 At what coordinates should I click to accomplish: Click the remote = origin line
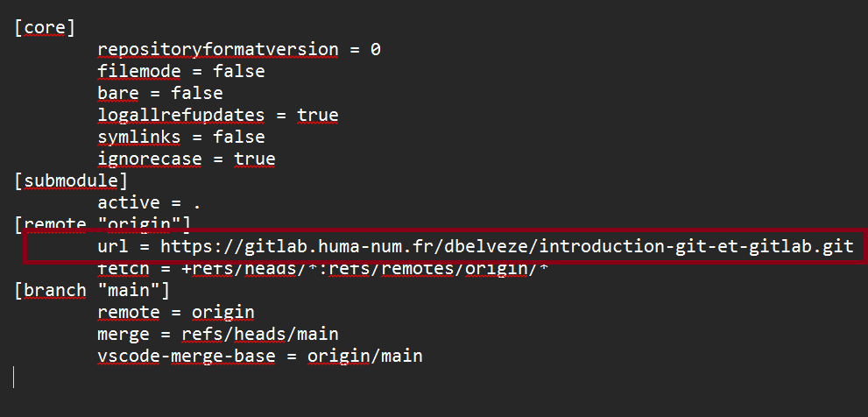coord(176,313)
